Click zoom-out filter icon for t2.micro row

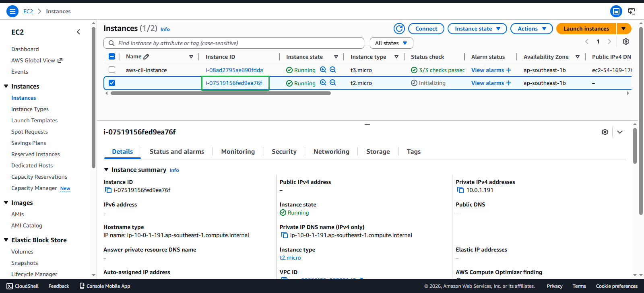tap(333, 83)
